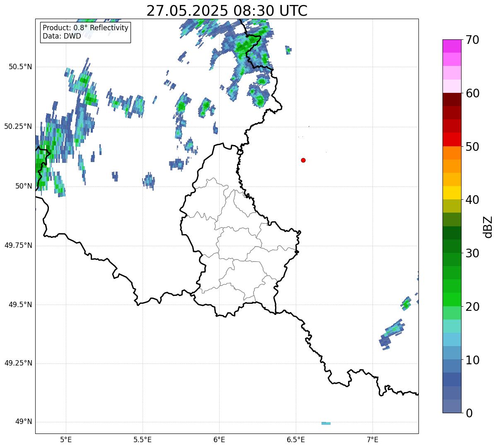This screenshot has width=498, height=448.
Task: Click the 6.5°E longitude label
Action: pos(296,439)
